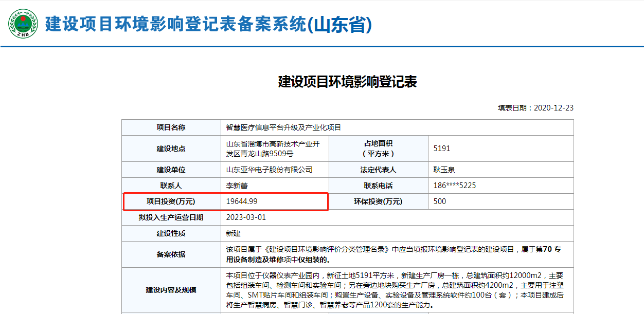Click the 占地面积 value cell showing 5191
The width and height of the screenshot is (644, 314).
[442, 149]
